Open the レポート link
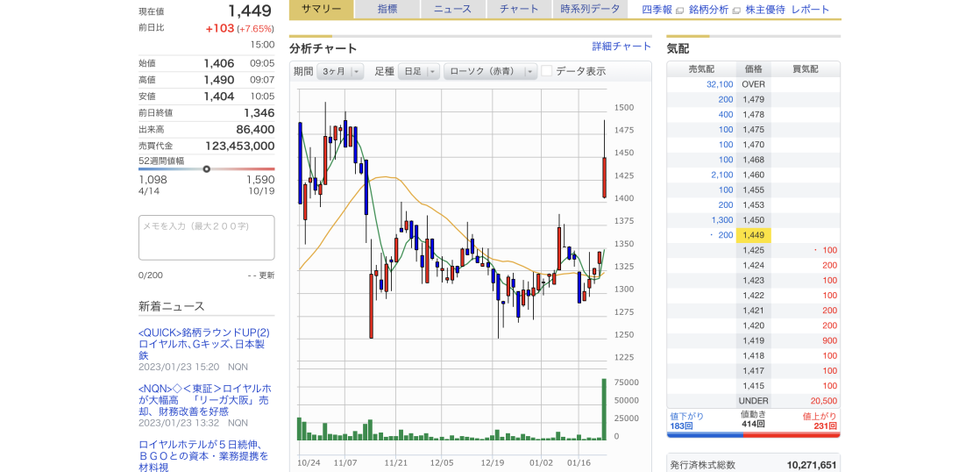The image size is (980, 472). (x=810, y=10)
